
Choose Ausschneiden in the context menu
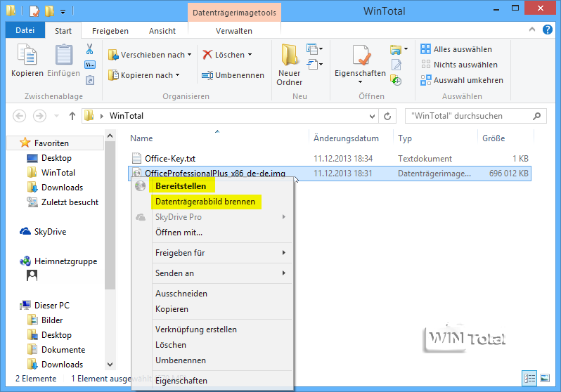click(x=181, y=294)
